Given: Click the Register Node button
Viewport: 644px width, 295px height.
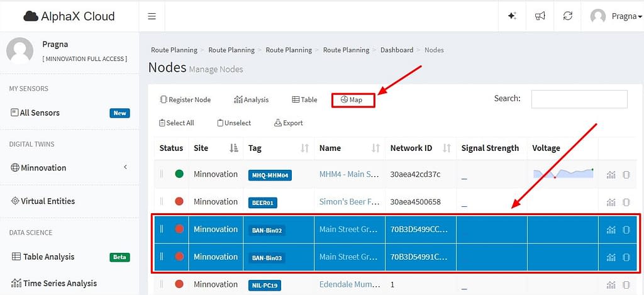Looking at the screenshot, I should (x=186, y=99).
